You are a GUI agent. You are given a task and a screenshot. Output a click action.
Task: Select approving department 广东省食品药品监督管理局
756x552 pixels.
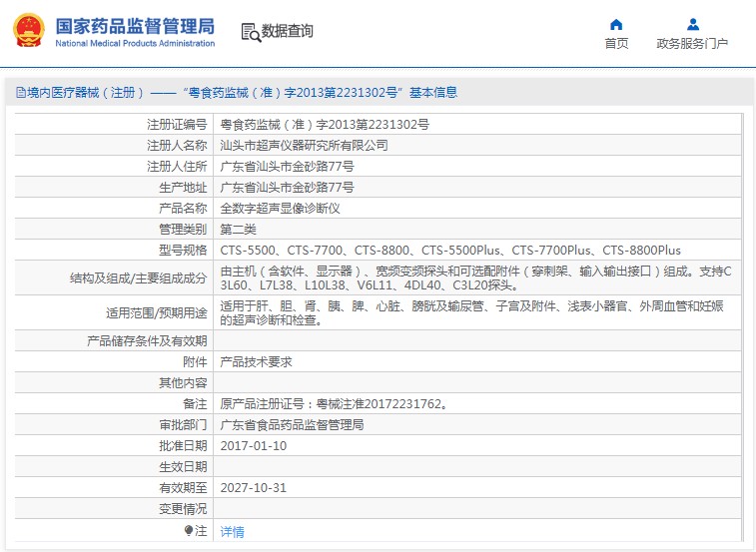[292, 424]
